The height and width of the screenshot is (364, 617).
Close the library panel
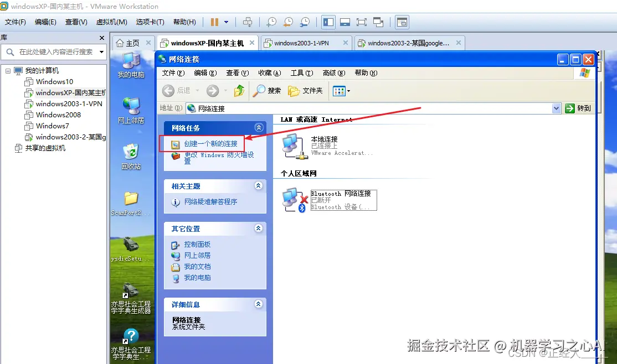[102, 38]
